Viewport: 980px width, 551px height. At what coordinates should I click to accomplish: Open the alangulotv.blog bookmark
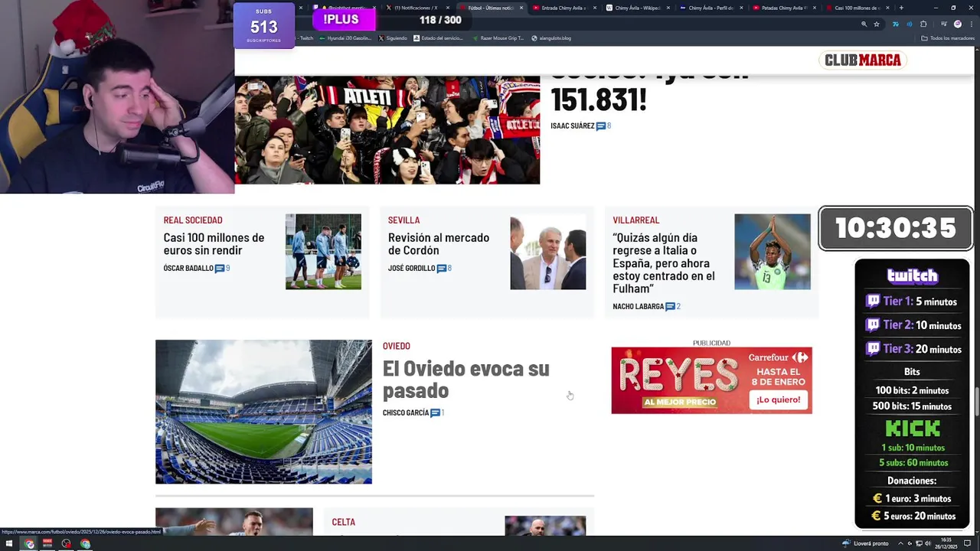click(552, 38)
